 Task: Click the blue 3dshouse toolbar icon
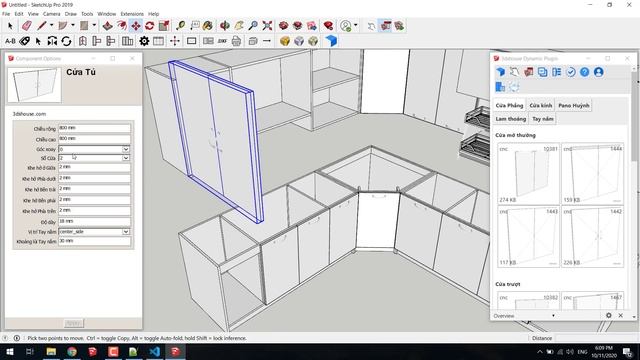[x=331, y=41]
